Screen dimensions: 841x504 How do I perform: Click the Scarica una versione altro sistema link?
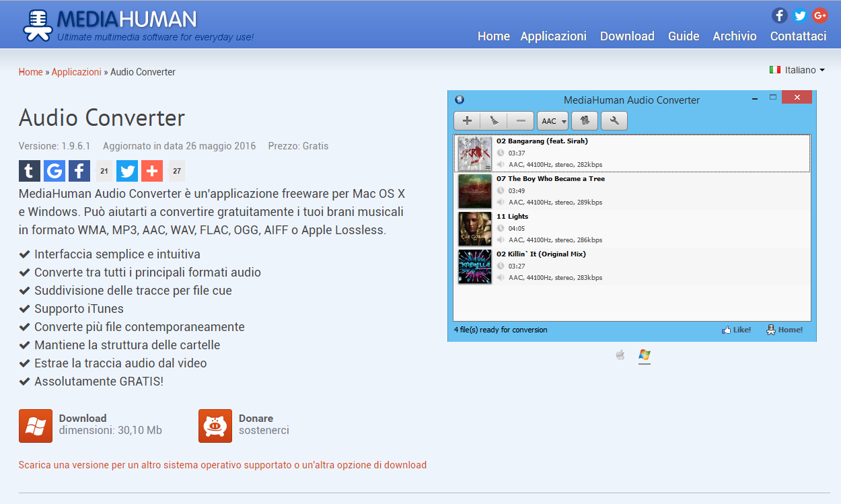coord(223,465)
